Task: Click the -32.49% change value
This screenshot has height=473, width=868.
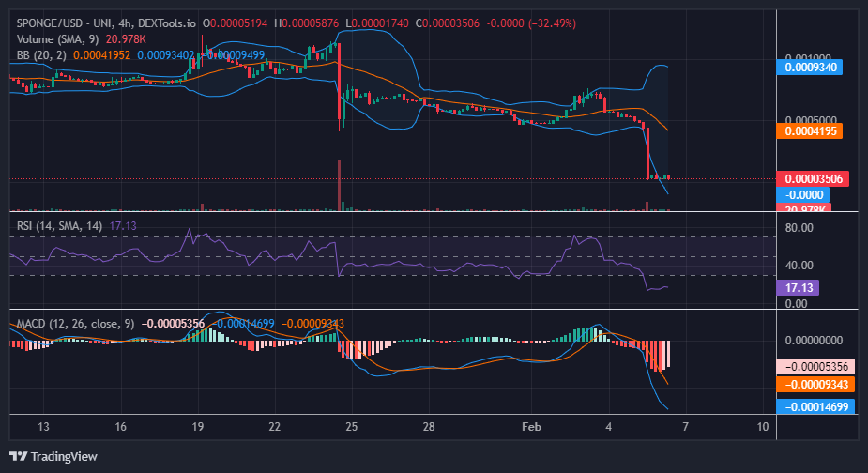Action: (553, 23)
